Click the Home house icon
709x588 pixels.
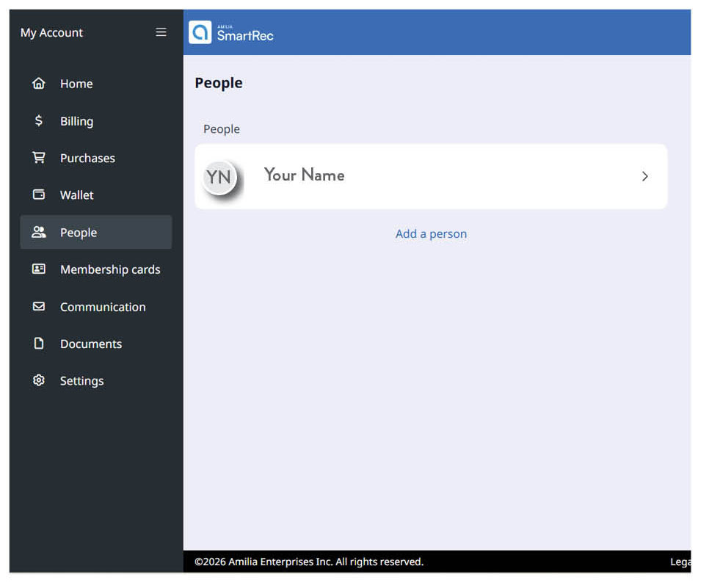click(x=39, y=84)
